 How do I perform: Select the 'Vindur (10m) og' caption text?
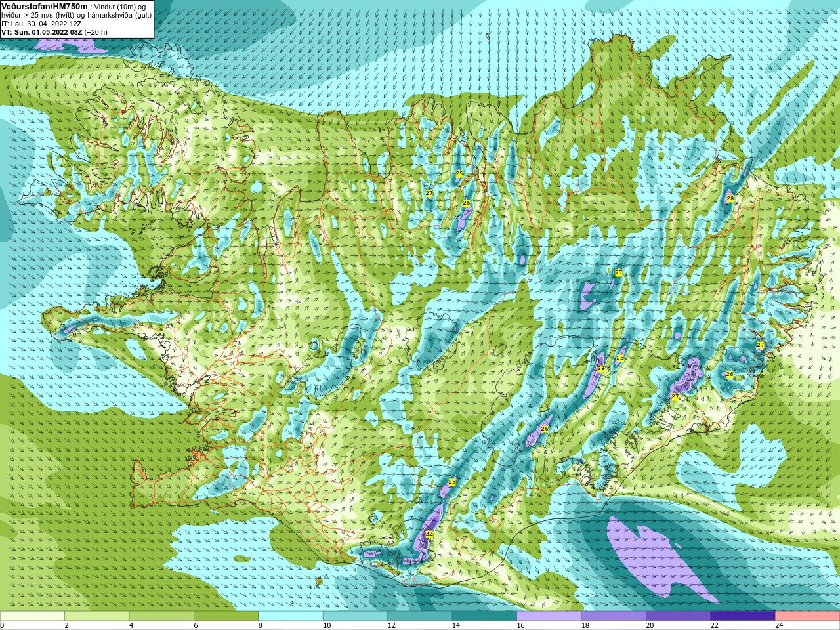(121, 7)
